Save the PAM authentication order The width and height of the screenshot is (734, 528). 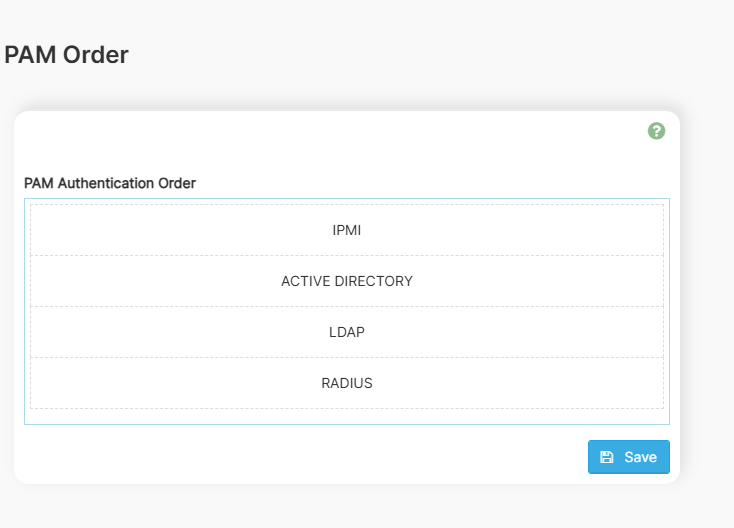coord(629,457)
